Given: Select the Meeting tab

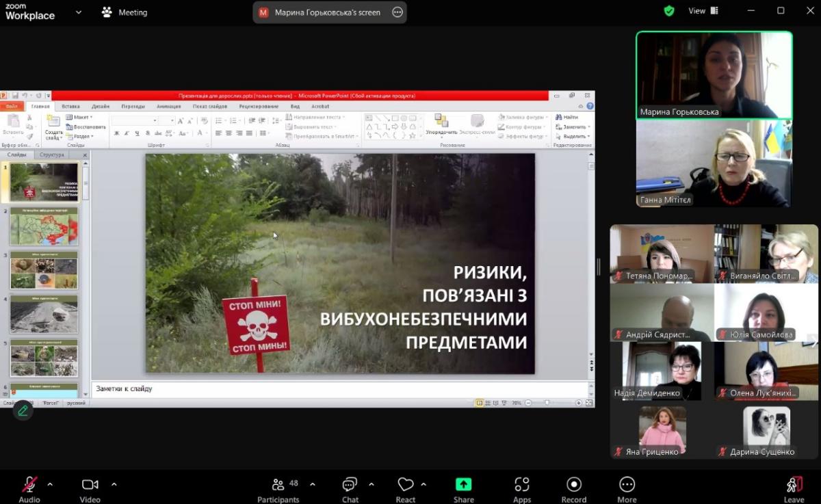Looking at the screenshot, I should click(x=124, y=12).
